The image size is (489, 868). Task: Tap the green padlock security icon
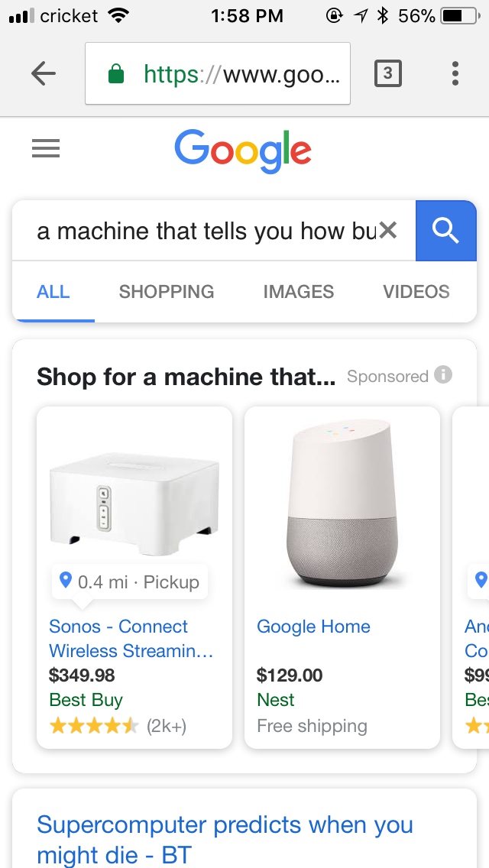[x=115, y=73]
